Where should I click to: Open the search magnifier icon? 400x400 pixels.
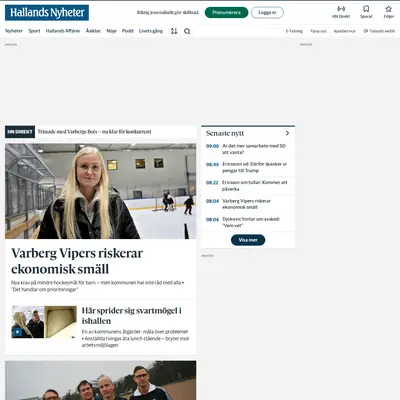[x=187, y=31]
